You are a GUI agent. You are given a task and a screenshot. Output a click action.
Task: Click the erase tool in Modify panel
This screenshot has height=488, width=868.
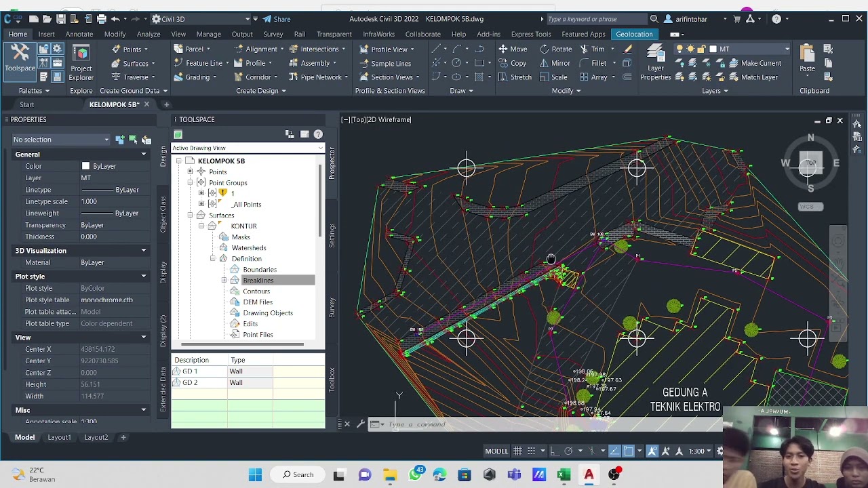pos(627,49)
